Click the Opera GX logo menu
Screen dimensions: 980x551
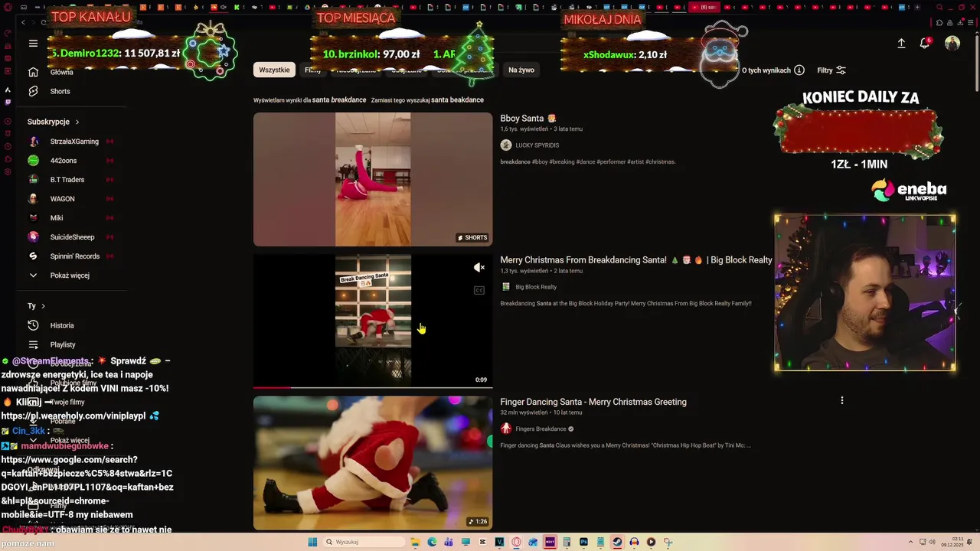(x=8, y=7)
